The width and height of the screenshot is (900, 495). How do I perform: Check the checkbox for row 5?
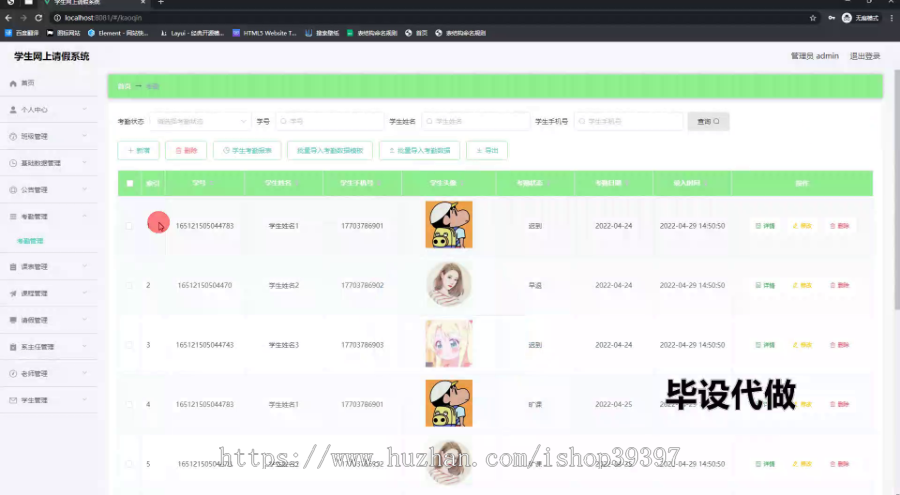point(129,464)
